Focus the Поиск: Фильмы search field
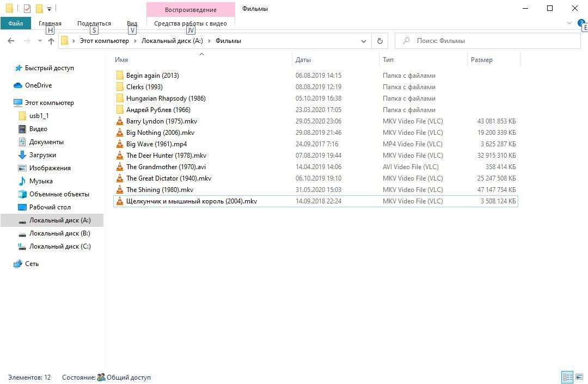This screenshot has height=384, width=588. coord(487,41)
